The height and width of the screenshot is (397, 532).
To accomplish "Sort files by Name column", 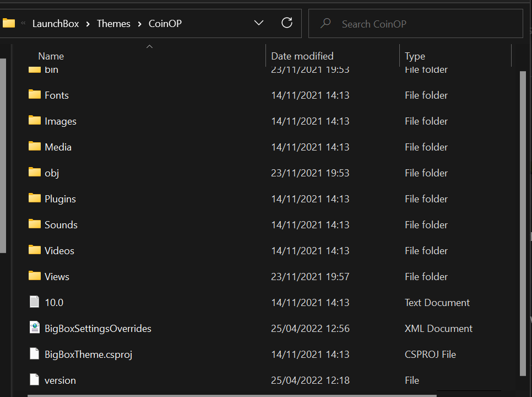I will (x=51, y=56).
